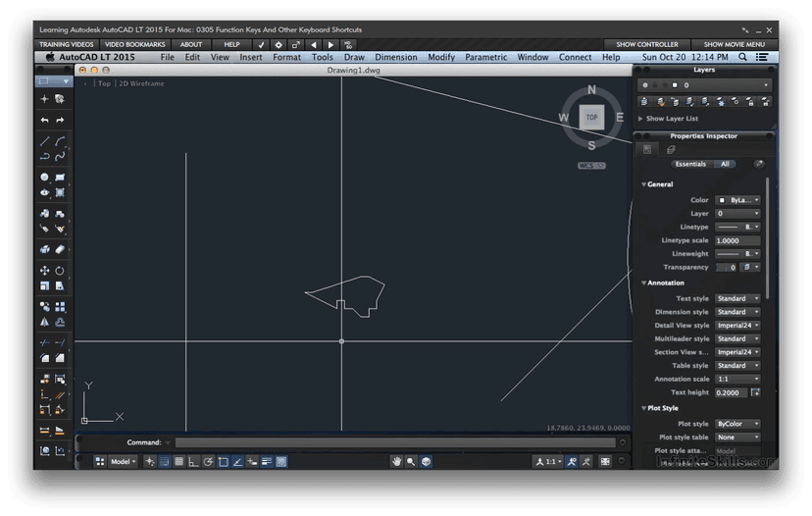This screenshot has height=516, width=812.
Task: Activate the Zoom magnifier tool
Action: tap(411, 461)
